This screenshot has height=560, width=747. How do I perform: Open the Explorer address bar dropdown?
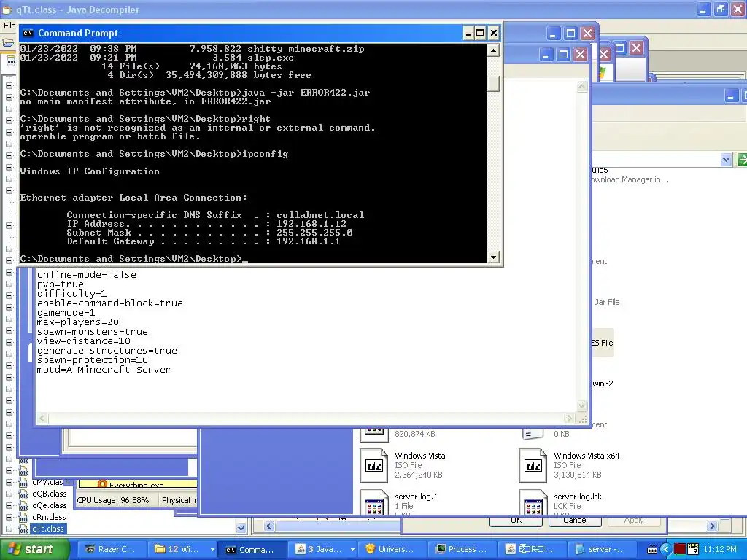point(726,160)
